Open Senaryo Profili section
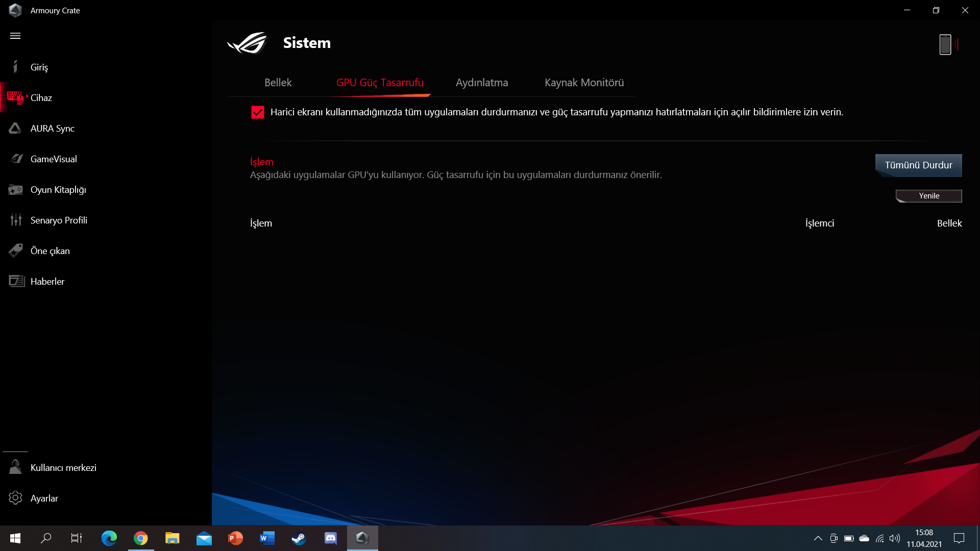The image size is (980, 551). point(58,220)
